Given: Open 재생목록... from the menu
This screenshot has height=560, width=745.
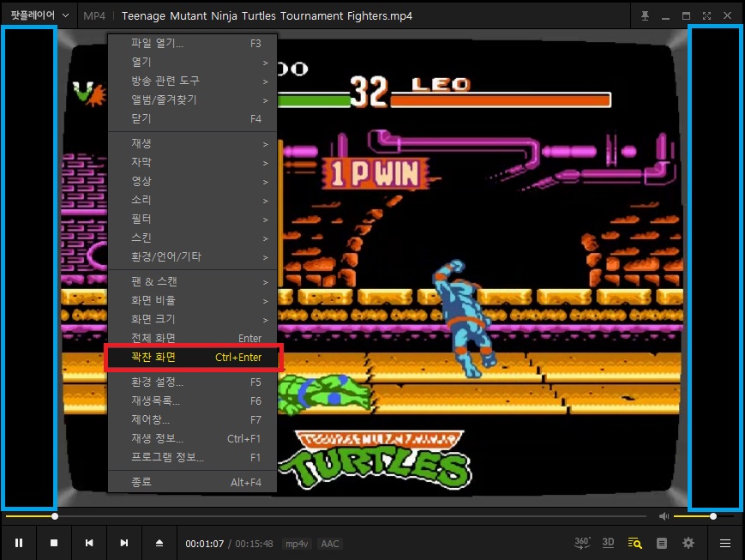Looking at the screenshot, I should pyautogui.click(x=192, y=401).
